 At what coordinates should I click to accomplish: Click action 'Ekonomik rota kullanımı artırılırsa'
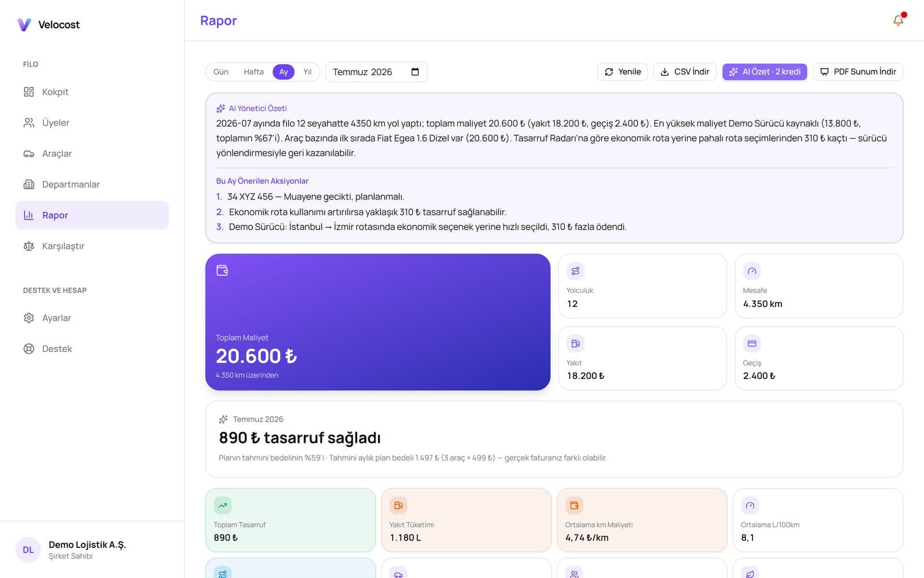point(367,212)
